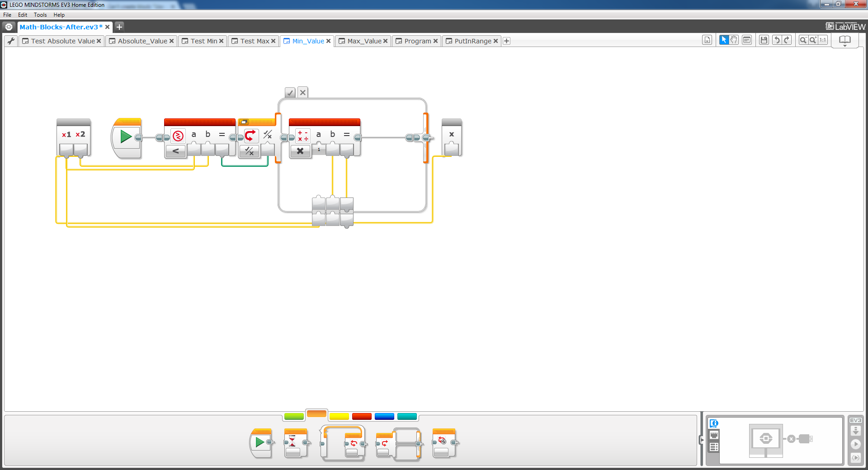This screenshot has width=868, height=470.
Task: Click the x output parameter block
Action: coord(452,137)
